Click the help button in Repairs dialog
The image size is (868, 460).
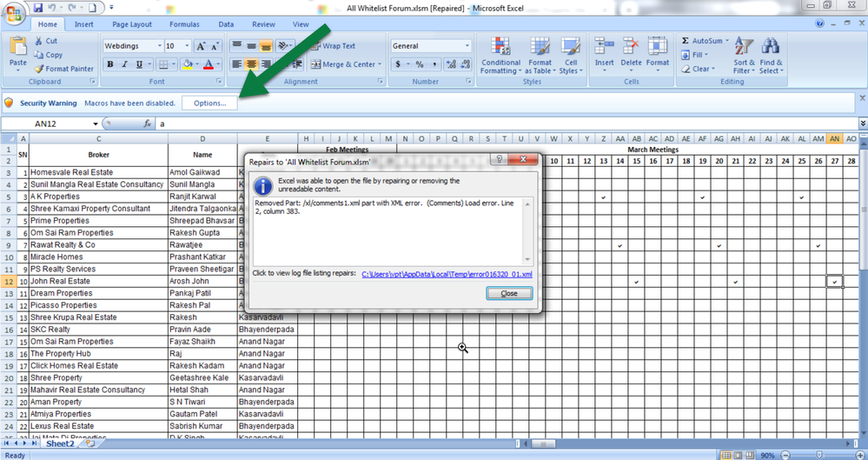pyautogui.click(x=499, y=160)
